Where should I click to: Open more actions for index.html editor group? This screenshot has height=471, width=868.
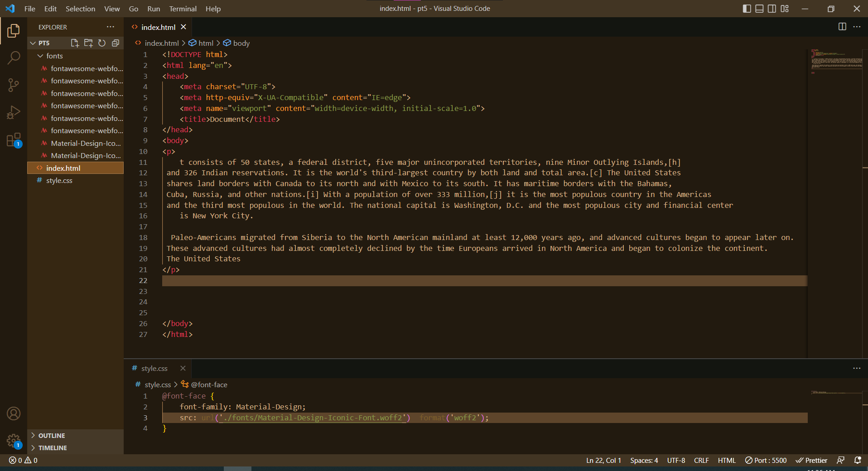tap(857, 27)
